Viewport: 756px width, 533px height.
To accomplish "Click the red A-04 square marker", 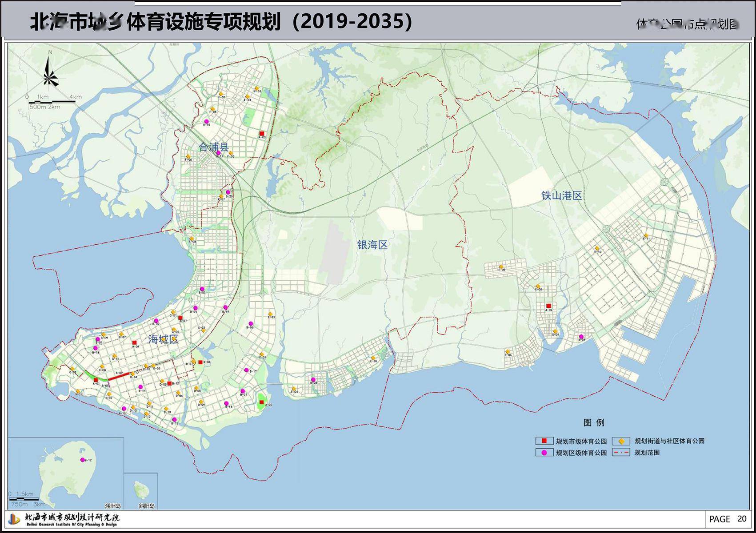I will pyautogui.click(x=134, y=342).
